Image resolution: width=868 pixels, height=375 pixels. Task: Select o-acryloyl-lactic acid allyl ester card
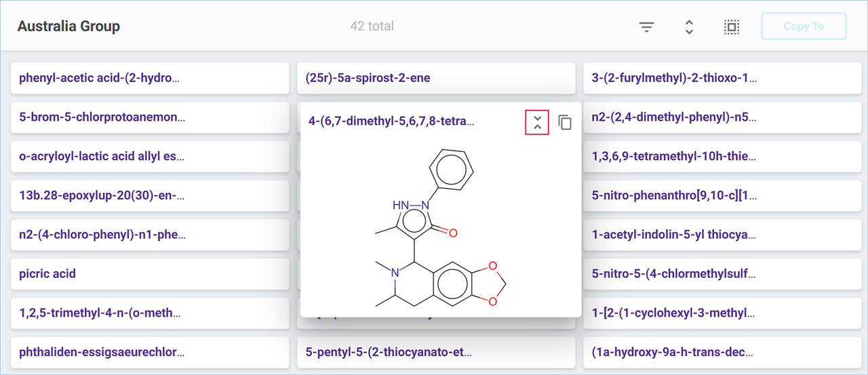pyautogui.click(x=150, y=157)
